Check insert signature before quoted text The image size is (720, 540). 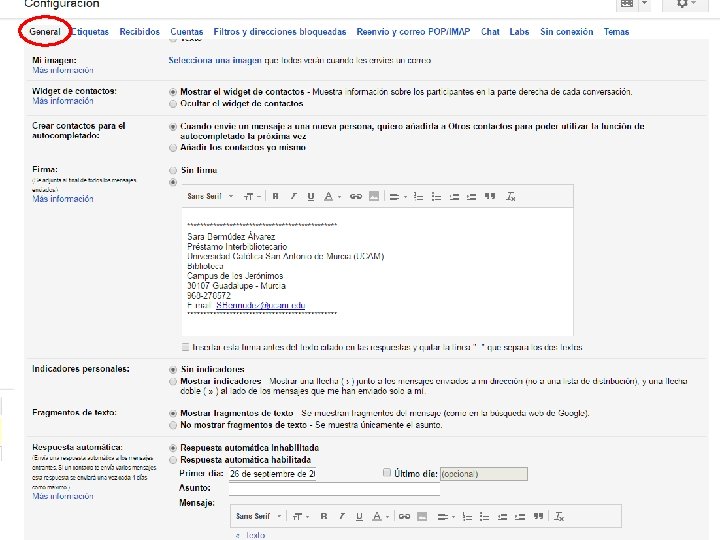click(185, 347)
